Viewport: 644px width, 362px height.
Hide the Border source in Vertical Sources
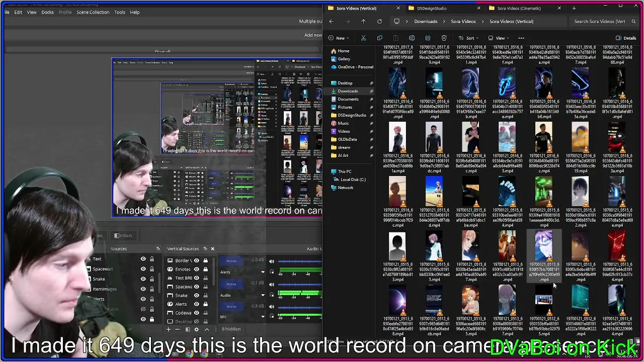[x=196, y=260]
